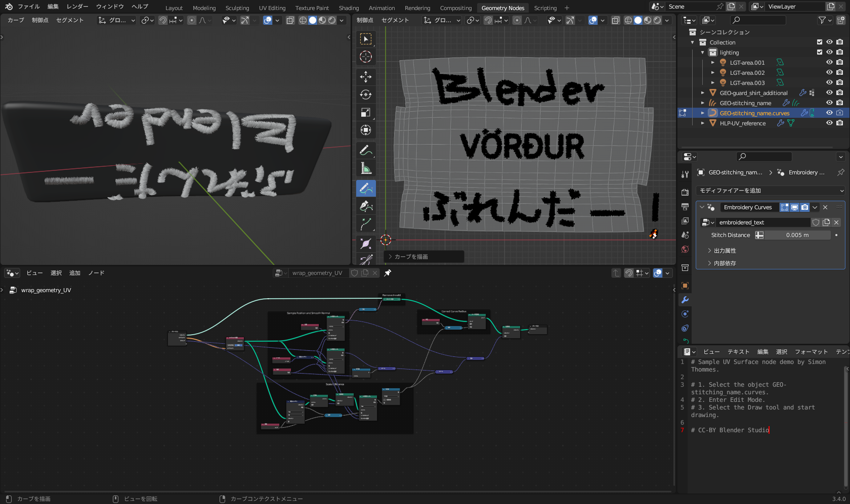850x504 pixels.
Task: Open the Tool properties tab
Action: pyautogui.click(x=685, y=174)
